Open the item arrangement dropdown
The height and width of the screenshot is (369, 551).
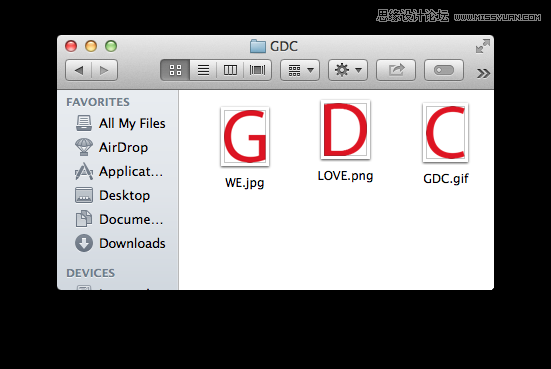(300, 70)
